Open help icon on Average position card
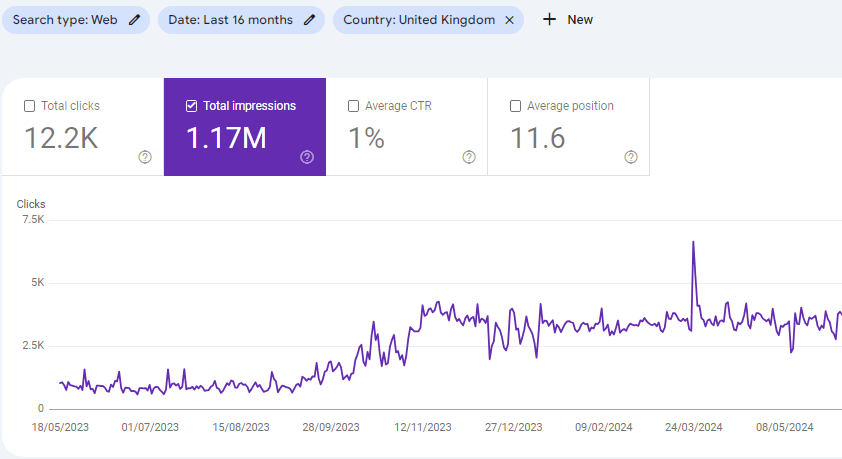 [x=631, y=157]
